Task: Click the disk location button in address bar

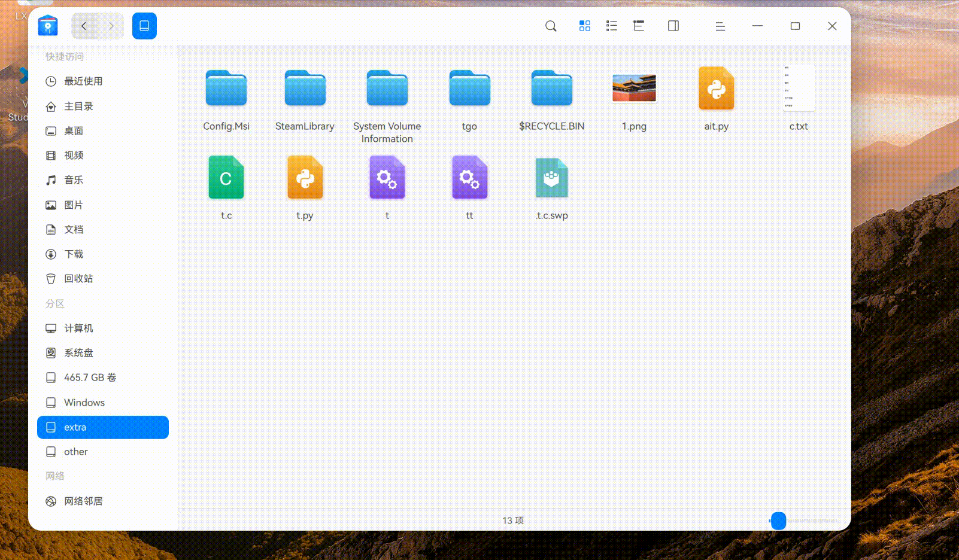Action: tap(144, 26)
